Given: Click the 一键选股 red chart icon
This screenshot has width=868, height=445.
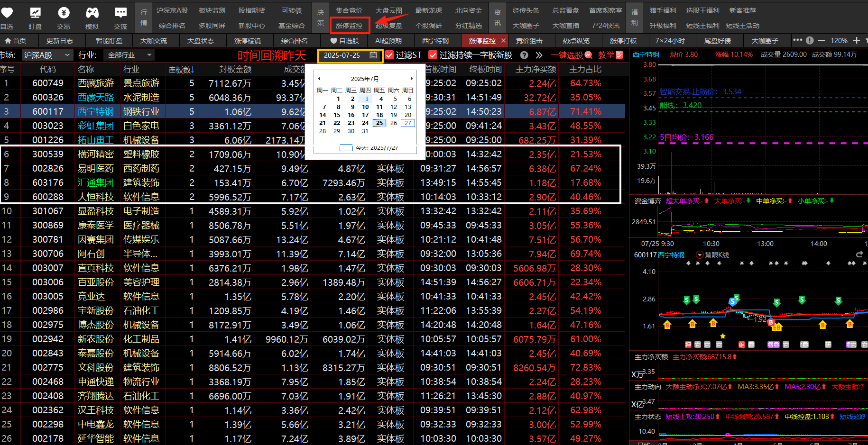Looking at the screenshot, I should [x=589, y=55].
